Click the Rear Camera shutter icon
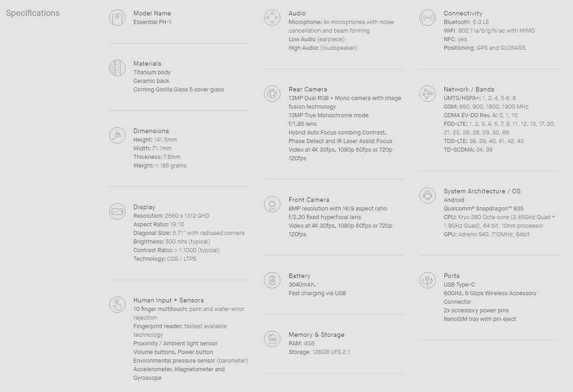This screenshot has width=573, height=392. click(x=272, y=94)
